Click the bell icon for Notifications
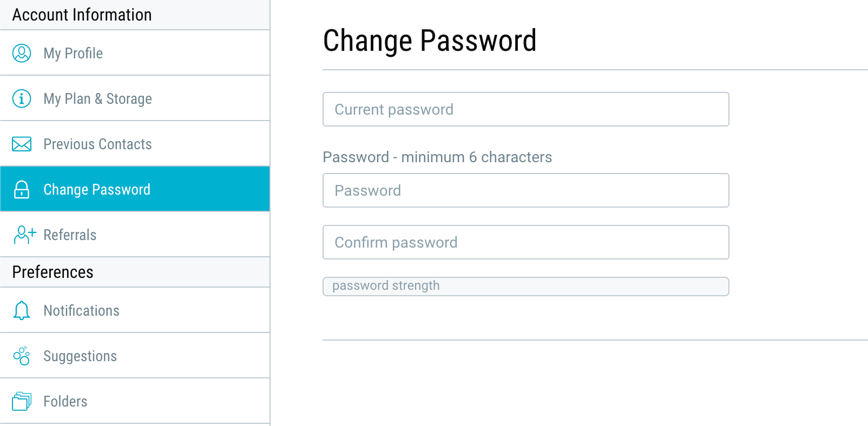Screen dimensions: 868x426 [22, 310]
